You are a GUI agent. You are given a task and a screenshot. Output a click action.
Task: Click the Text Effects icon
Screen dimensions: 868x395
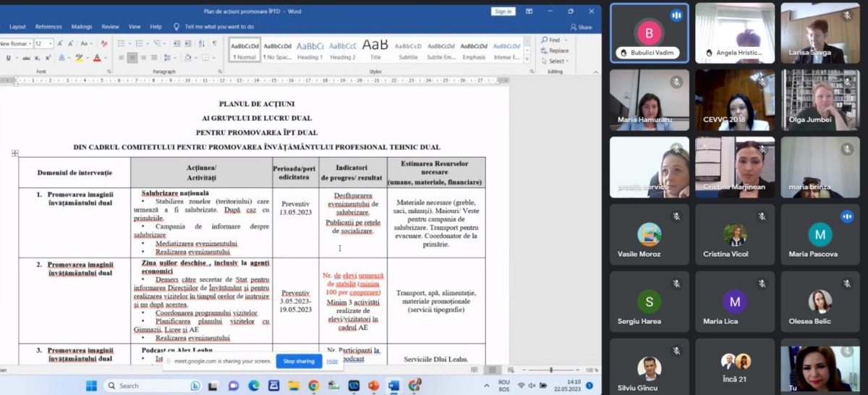[61, 58]
